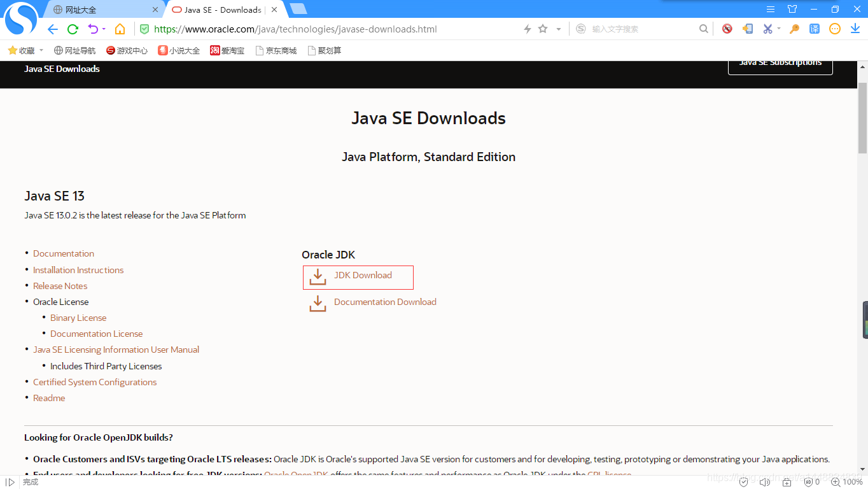The height and width of the screenshot is (489, 868).
Task: Open dropdown arrow next to bookmark star
Action: click(559, 29)
